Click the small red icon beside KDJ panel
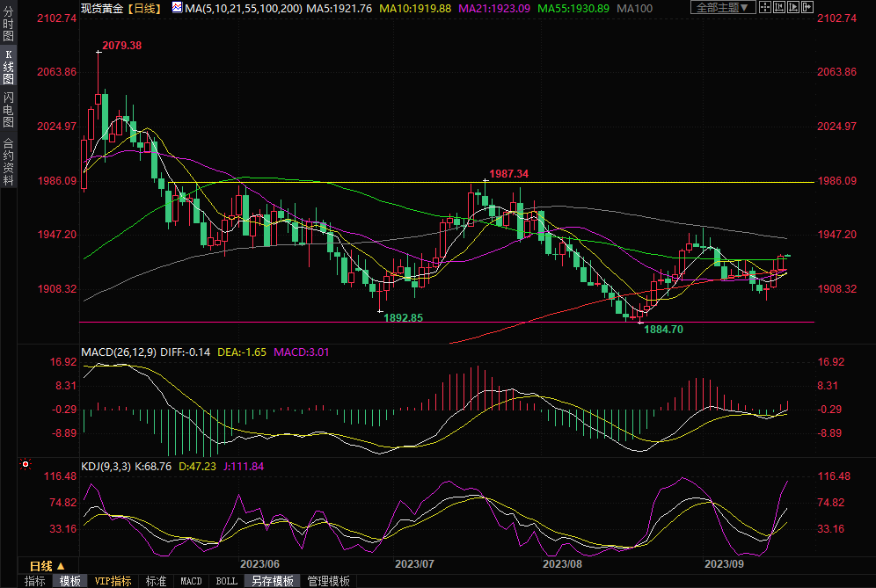 click(25, 463)
